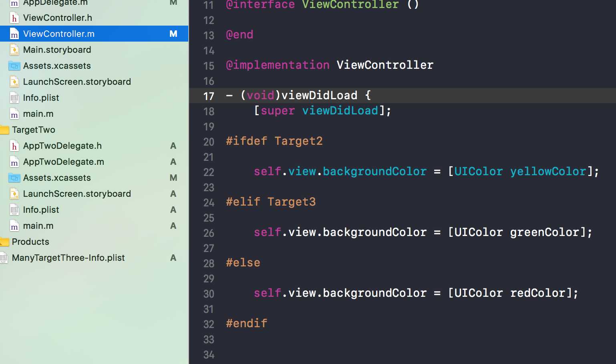
Task: Click "super" keyword on line 18
Action: pyautogui.click(x=278, y=110)
